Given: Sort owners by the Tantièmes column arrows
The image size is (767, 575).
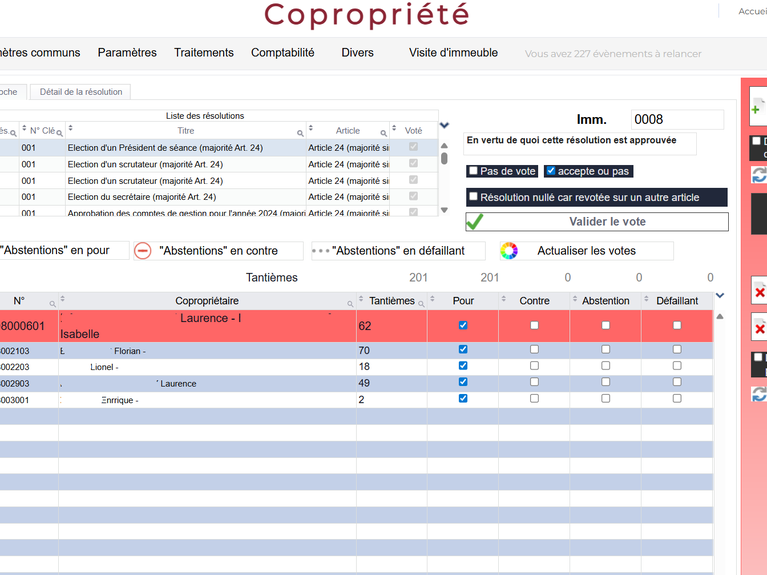Looking at the screenshot, I should point(361,299).
